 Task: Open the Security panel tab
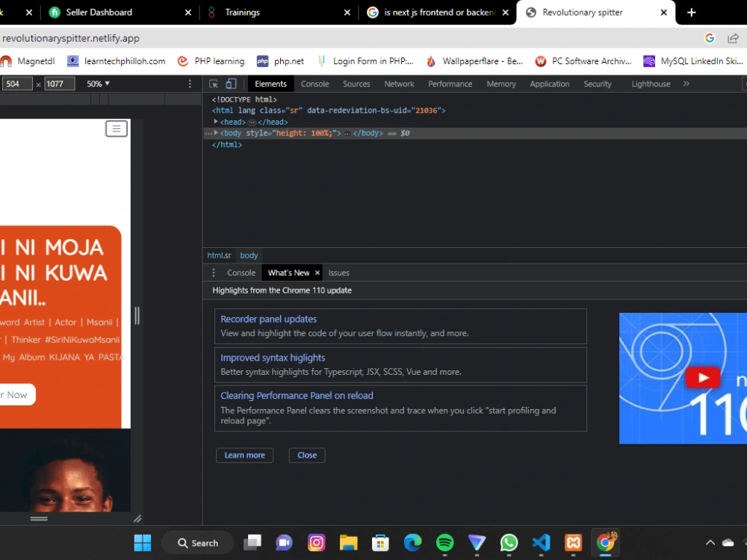point(598,84)
